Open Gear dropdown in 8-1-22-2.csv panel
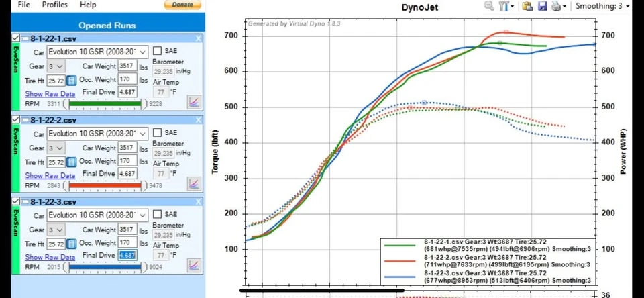Viewport: 644px width, 298px height. tap(56, 148)
